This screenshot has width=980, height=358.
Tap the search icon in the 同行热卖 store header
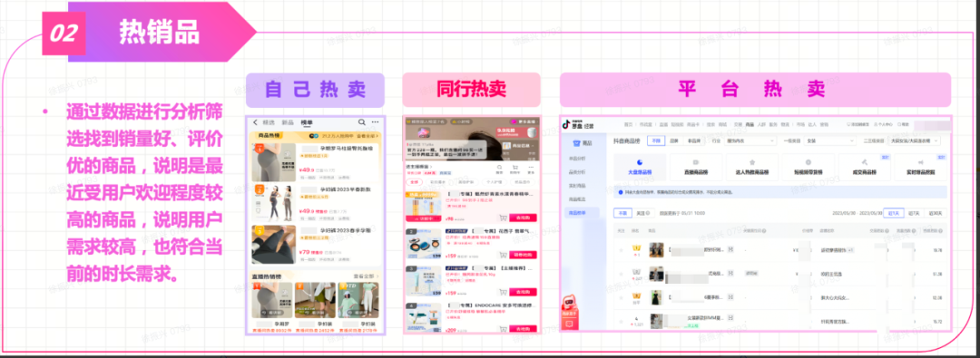point(499,169)
